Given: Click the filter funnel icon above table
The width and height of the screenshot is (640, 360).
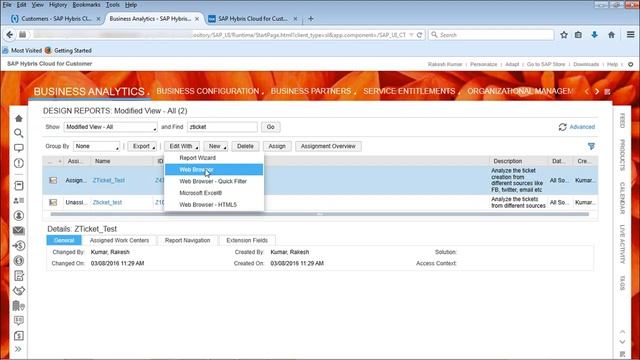Looking at the screenshot, I should tap(591, 146).
